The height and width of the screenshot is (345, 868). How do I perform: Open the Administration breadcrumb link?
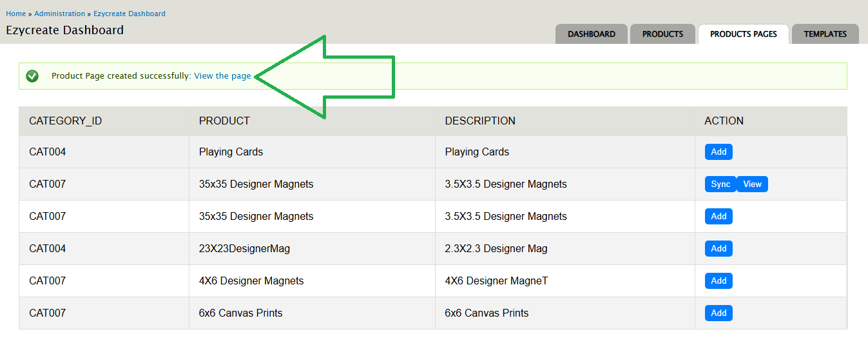pyautogui.click(x=59, y=14)
